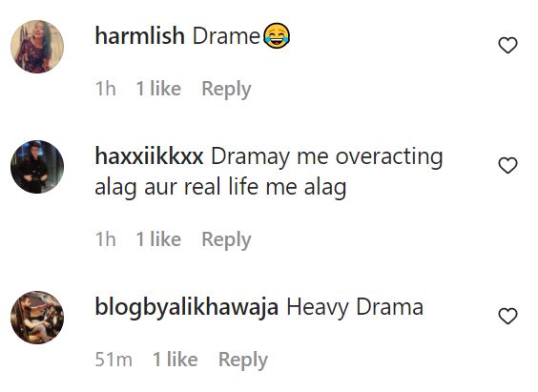Open the 1h timestamp on harmlish's comment
Viewport: 538px width, 392px height.
105,89
